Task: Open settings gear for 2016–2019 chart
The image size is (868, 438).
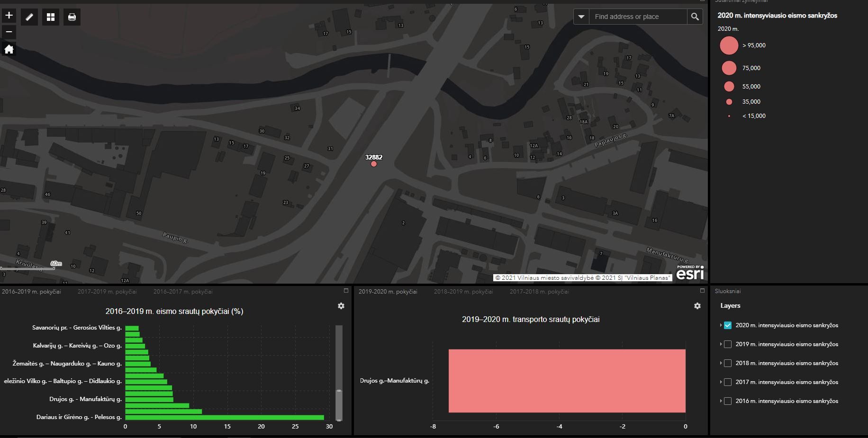Action: [x=341, y=306]
